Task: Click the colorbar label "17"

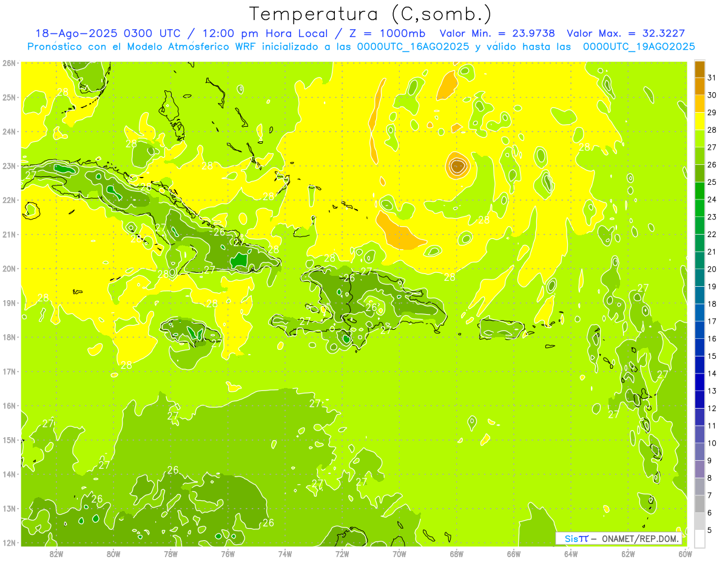Action: click(712, 321)
